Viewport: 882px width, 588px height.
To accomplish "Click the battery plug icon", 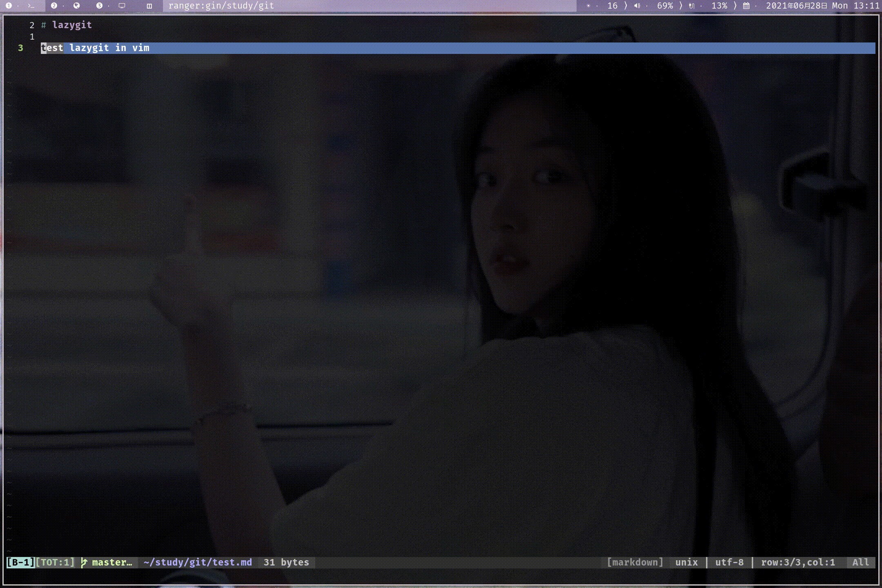I will click(x=691, y=6).
